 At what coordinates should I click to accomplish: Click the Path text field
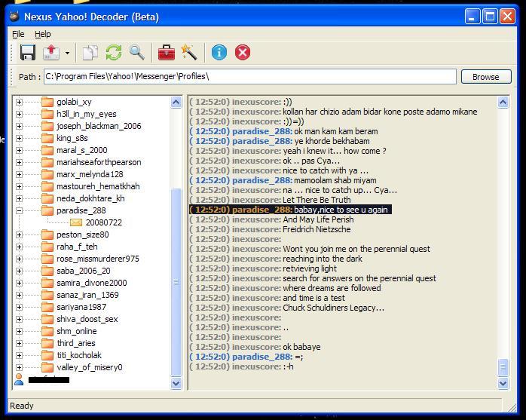[249, 76]
